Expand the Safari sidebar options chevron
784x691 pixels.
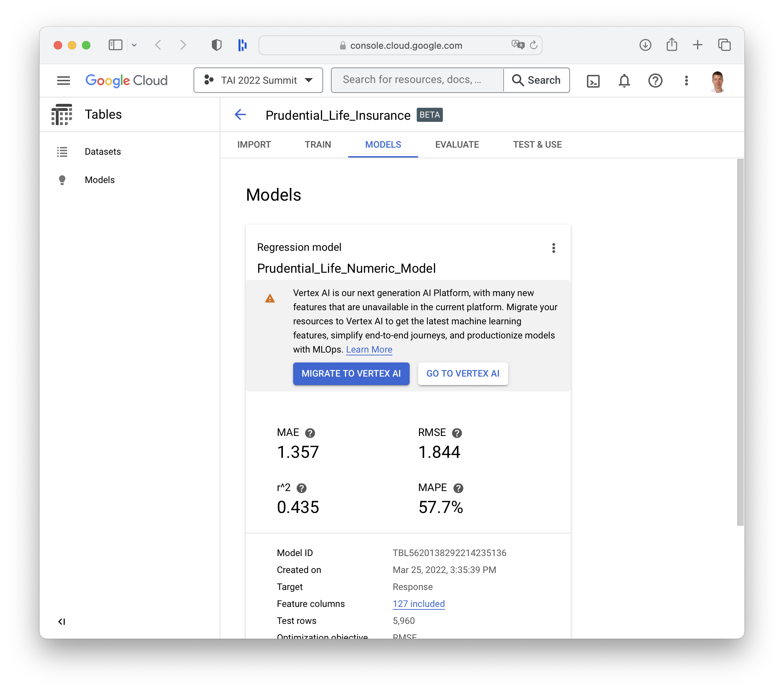click(134, 45)
